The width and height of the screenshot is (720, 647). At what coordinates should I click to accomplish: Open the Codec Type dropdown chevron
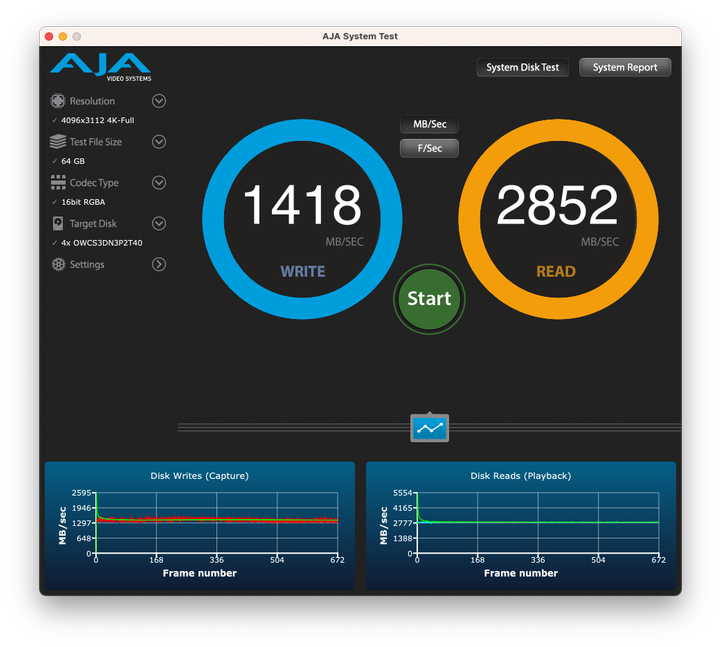(x=158, y=183)
